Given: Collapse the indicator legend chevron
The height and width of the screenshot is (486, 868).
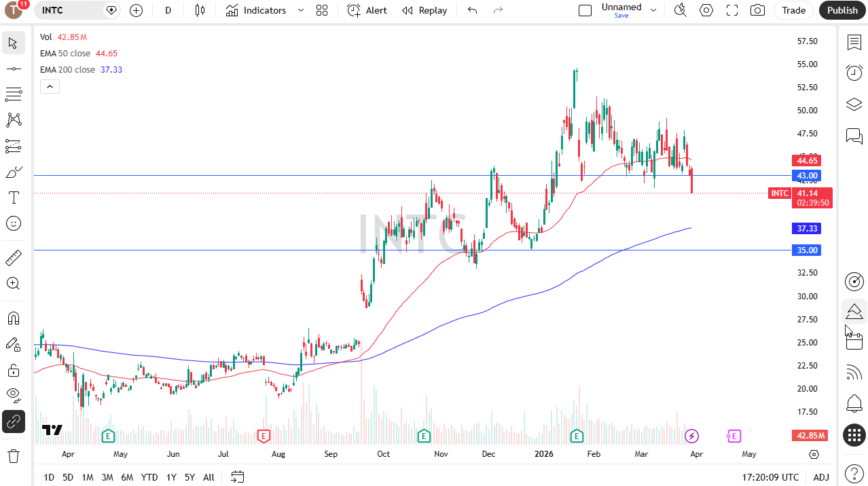Looking at the screenshot, I should pos(50,86).
